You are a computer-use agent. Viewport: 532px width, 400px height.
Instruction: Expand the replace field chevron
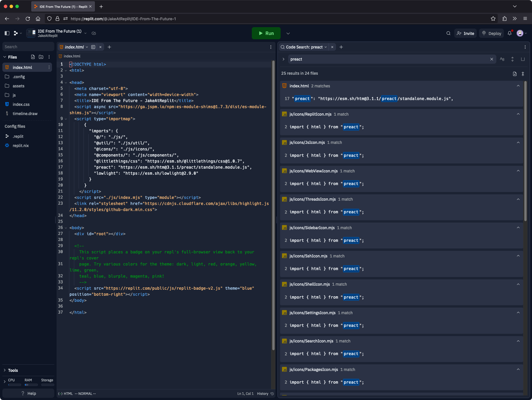[284, 59]
